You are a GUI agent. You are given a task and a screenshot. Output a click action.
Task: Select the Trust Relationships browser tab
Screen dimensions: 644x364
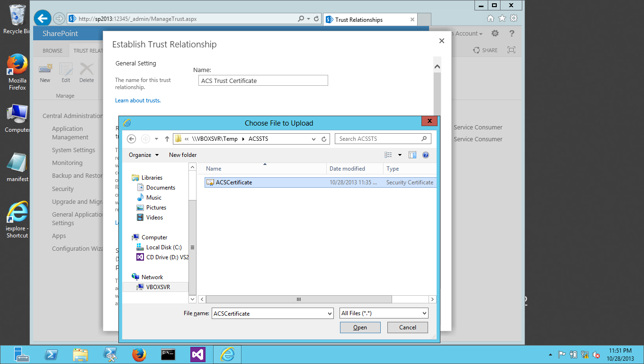(371, 19)
